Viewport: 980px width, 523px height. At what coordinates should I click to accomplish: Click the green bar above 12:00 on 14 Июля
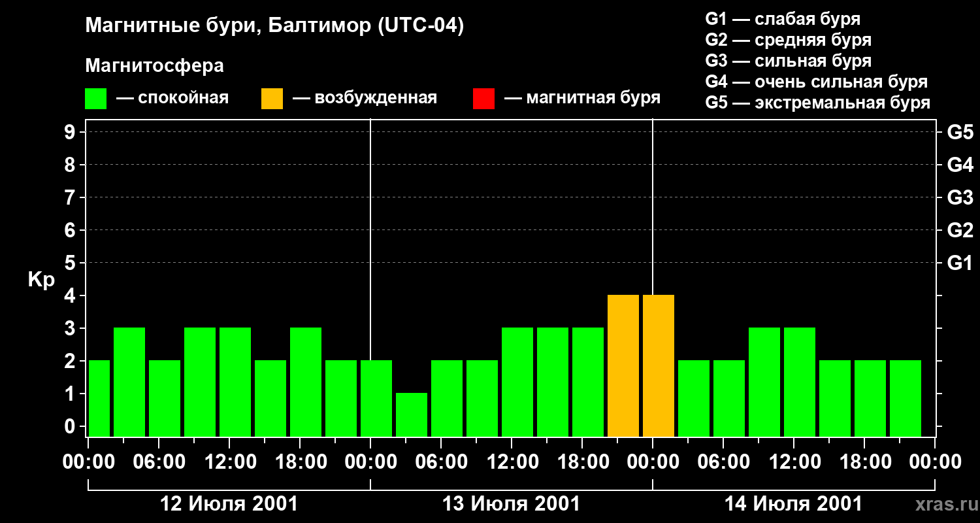point(800,382)
